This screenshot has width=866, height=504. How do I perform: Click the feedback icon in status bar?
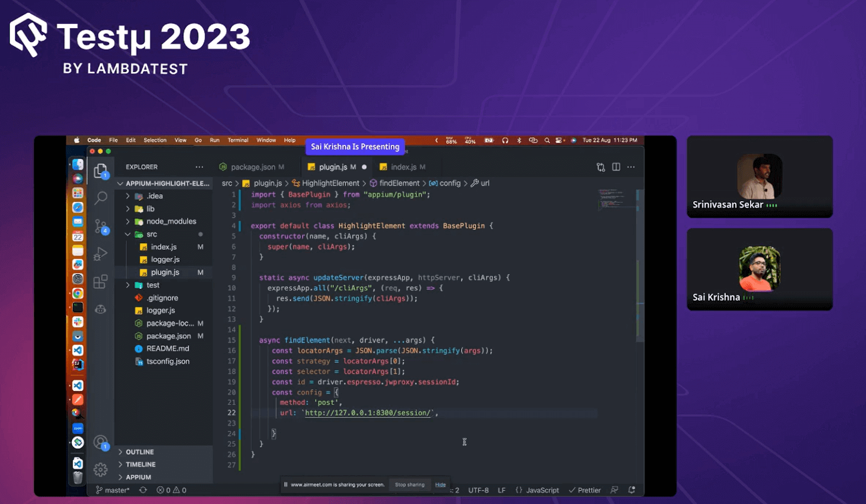point(614,490)
